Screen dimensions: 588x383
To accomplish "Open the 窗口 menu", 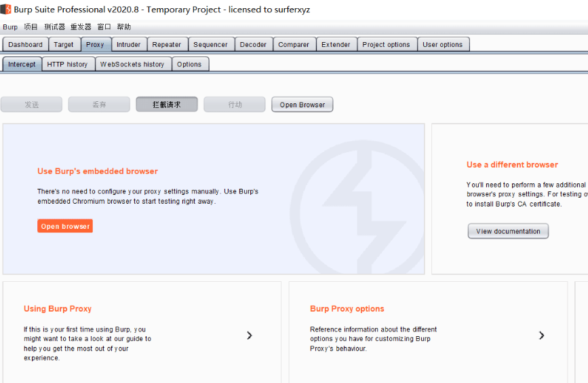I will pyautogui.click(x=104, y=27).
